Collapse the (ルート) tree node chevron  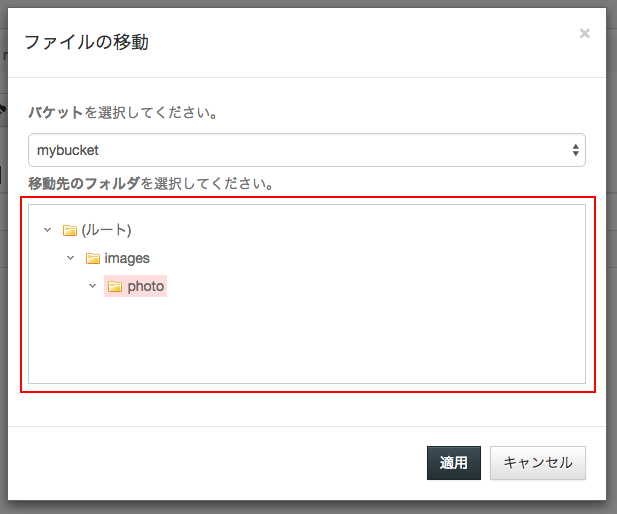click(x=48, y=230)
